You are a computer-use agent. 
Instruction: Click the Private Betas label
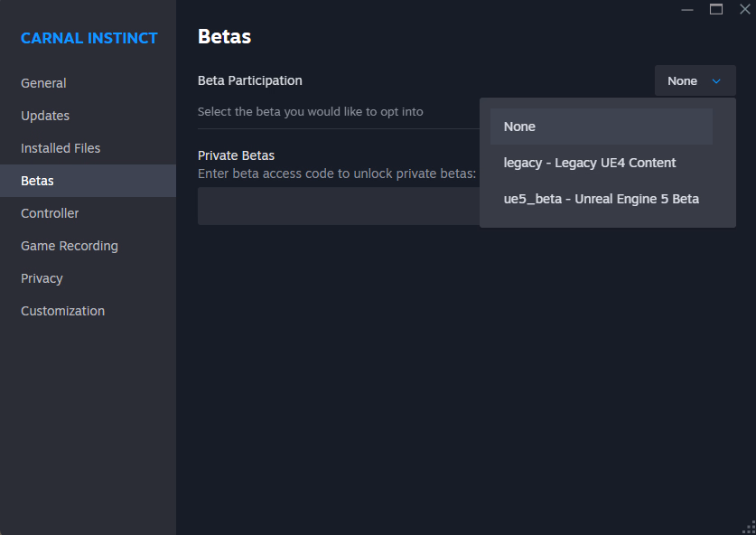(x=236, y=155)
